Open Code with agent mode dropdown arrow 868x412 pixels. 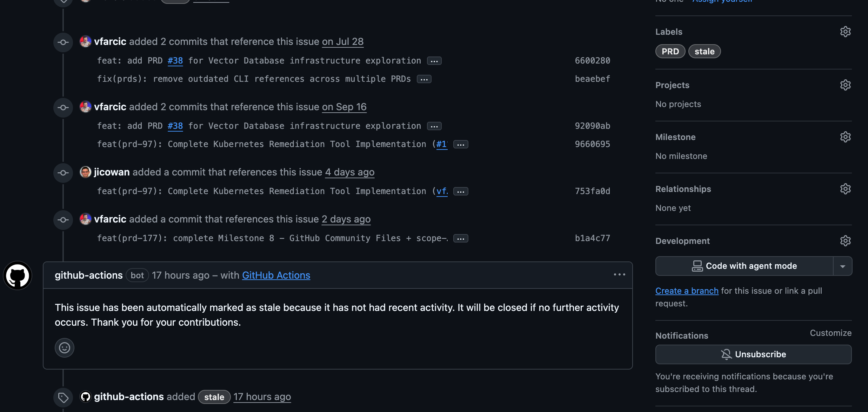[x=842, y=266]
